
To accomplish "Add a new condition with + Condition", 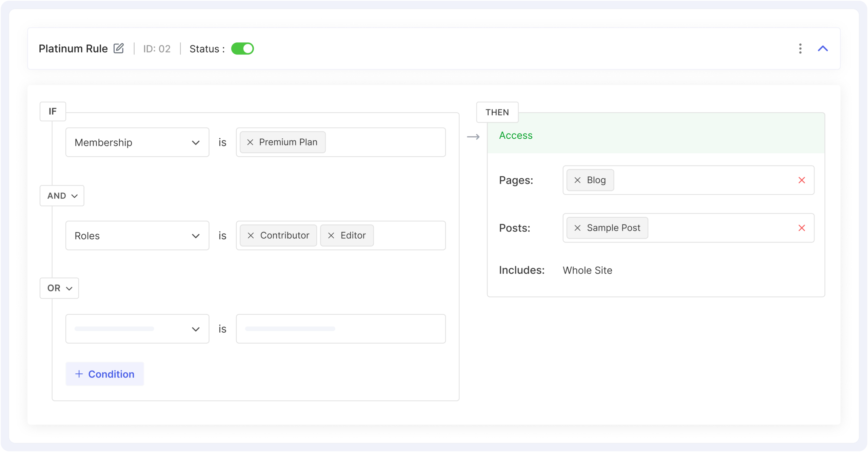I will [x=105, y=374].
